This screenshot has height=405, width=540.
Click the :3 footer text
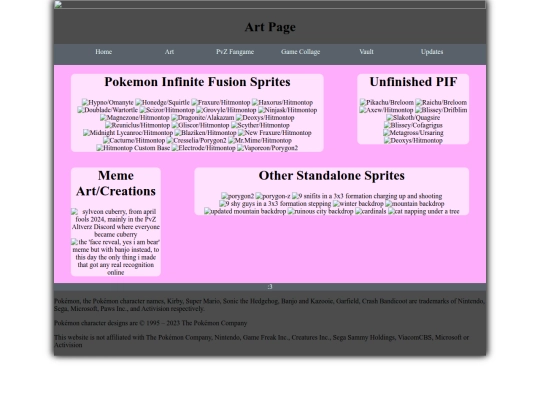pyautogui.click(x=270, y=287)
